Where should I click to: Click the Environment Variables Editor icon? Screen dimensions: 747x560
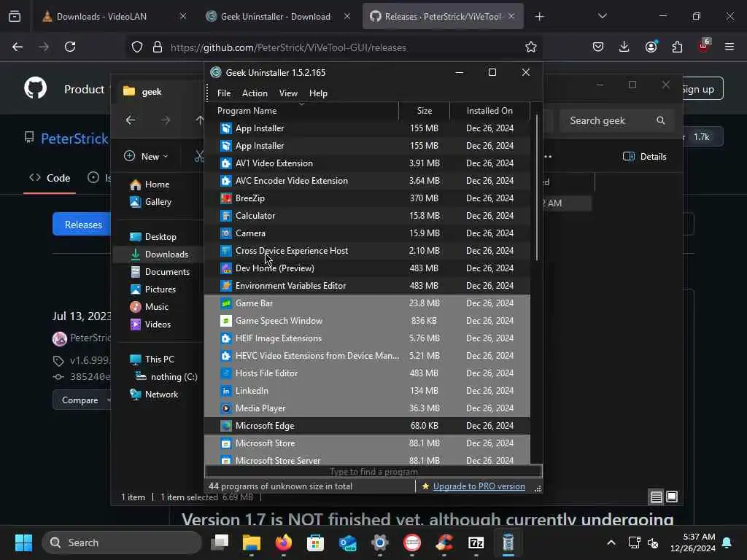pos(226,286)
